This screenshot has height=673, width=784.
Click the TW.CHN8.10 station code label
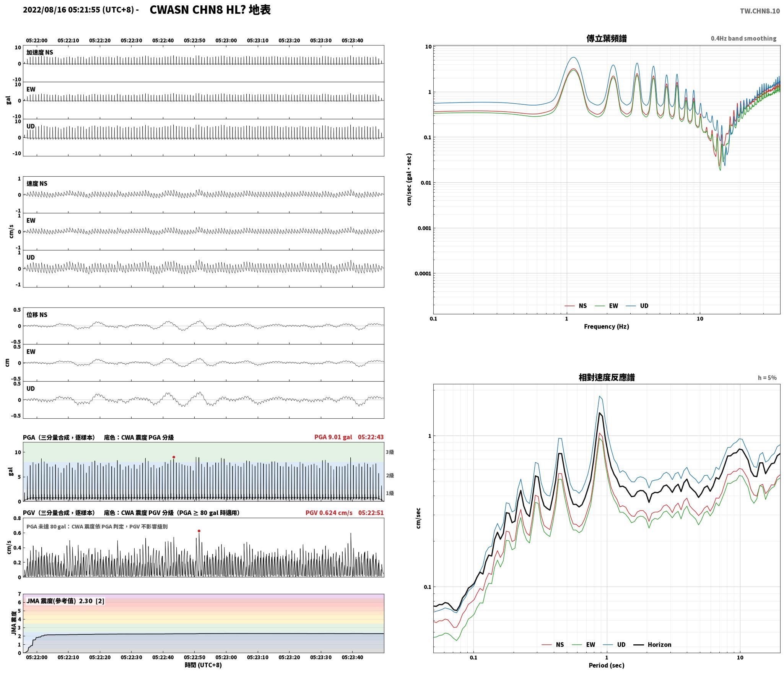[760, 11]
